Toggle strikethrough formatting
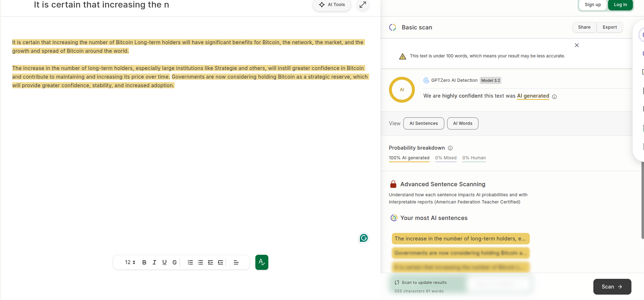This screenshot has height=300, width=644. [174, 262]
